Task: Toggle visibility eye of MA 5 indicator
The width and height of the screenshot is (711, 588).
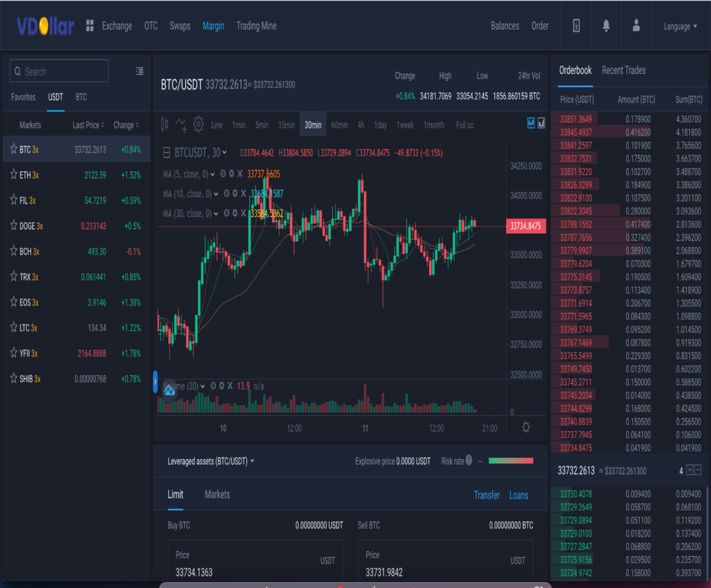Action: click(x=223, y=174)
